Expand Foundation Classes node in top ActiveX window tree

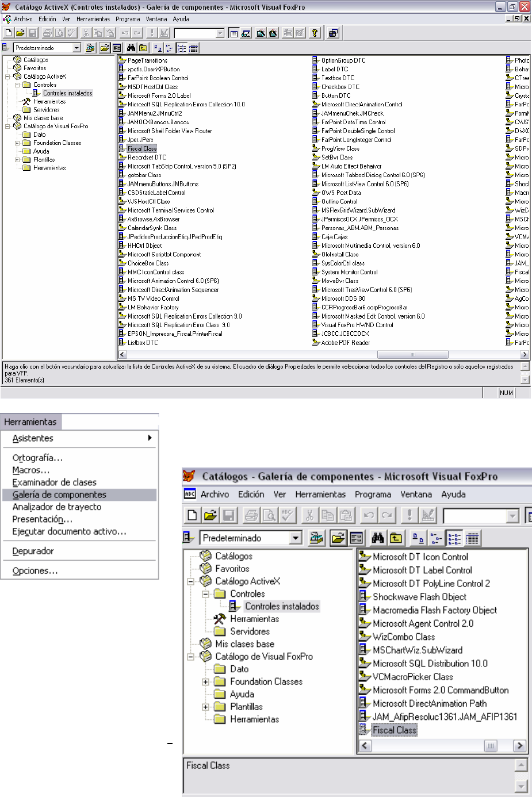point(17,143)
